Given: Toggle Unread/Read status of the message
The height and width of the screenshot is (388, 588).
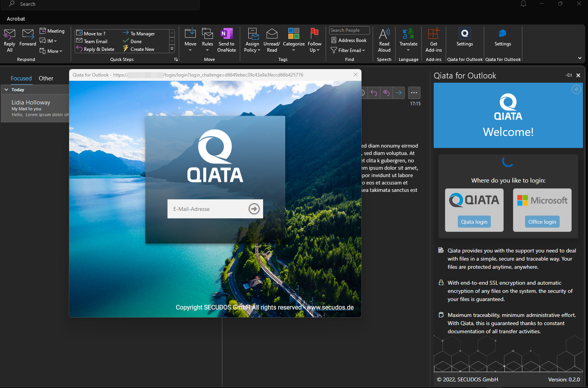Looking at the screenshot, I should click(x=271, y=40).
